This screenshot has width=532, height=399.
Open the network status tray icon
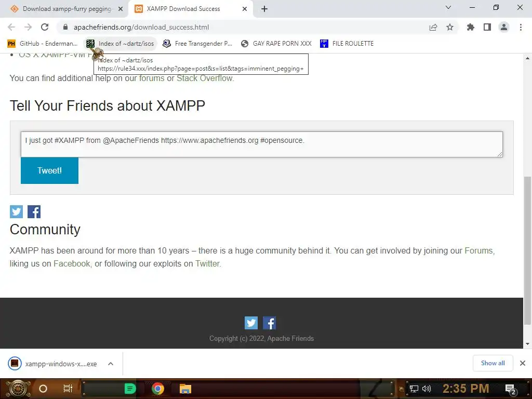pos(414,389)
